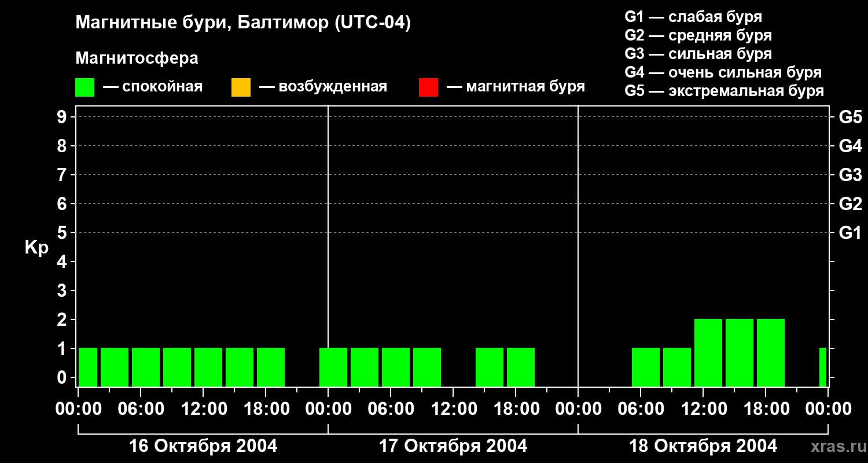Select 'G3 — сильная буря' description line

(x=698, y=54)
